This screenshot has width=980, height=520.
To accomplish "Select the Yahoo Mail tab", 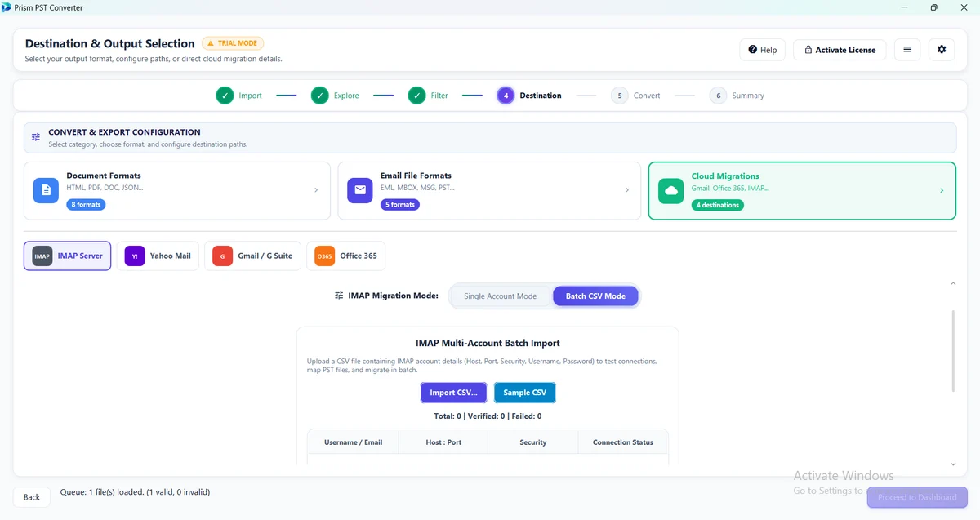I will (158, 256).
